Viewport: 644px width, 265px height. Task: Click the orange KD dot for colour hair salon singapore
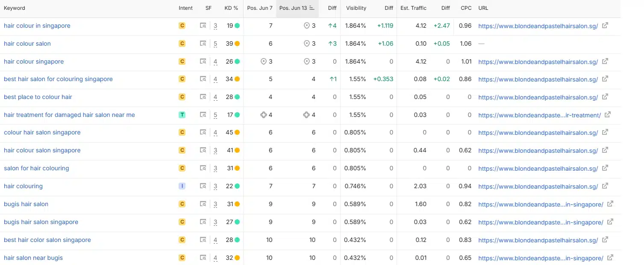click(x=237, y=132)
